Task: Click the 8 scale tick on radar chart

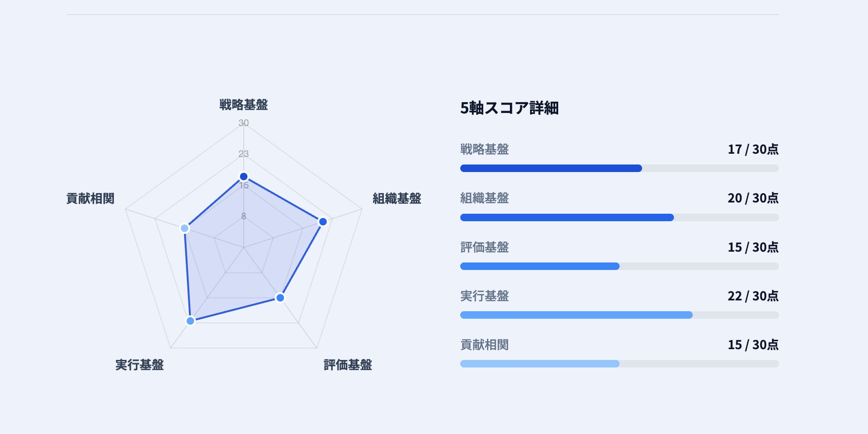Action: point(244,216)
